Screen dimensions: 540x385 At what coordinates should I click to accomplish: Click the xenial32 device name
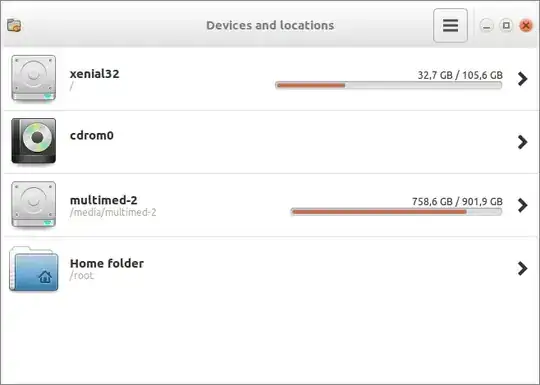(x=94, y=74)
